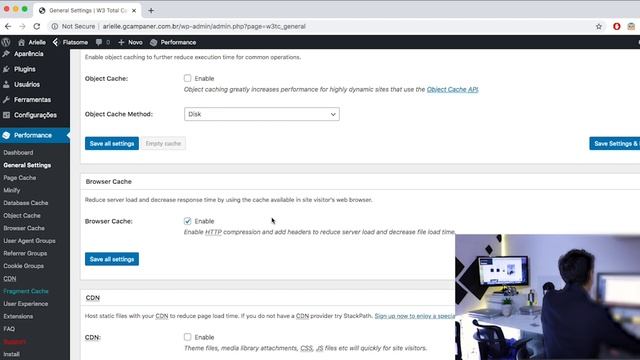Click Save Settings & Purge button

(615, 144)
